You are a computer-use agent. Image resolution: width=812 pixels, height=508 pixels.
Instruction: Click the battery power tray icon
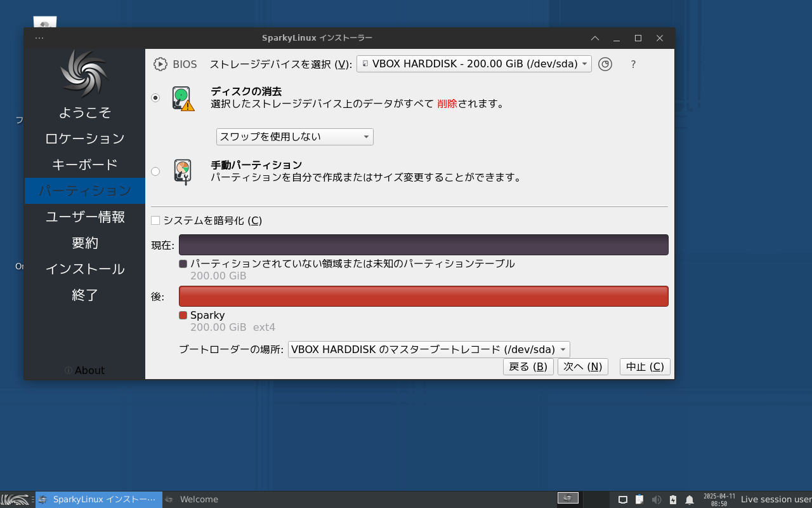click(673, 500)
